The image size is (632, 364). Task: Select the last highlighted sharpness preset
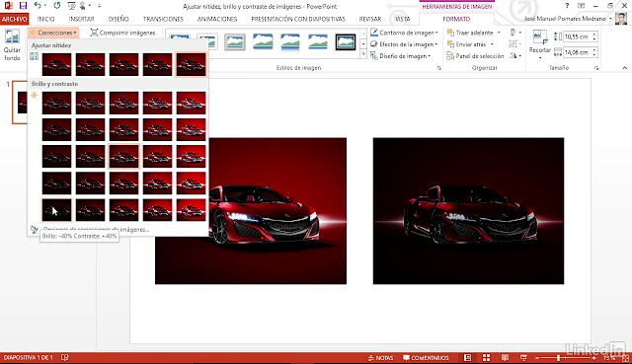(191, 64)
